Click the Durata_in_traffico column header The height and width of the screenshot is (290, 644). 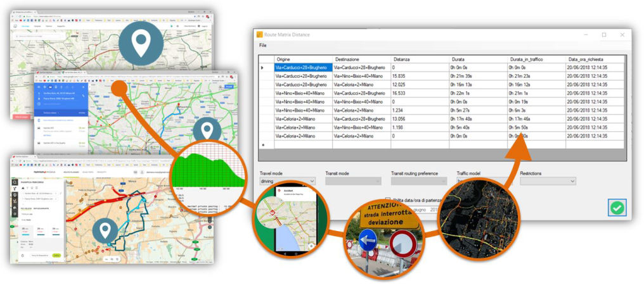click(536, 59)
